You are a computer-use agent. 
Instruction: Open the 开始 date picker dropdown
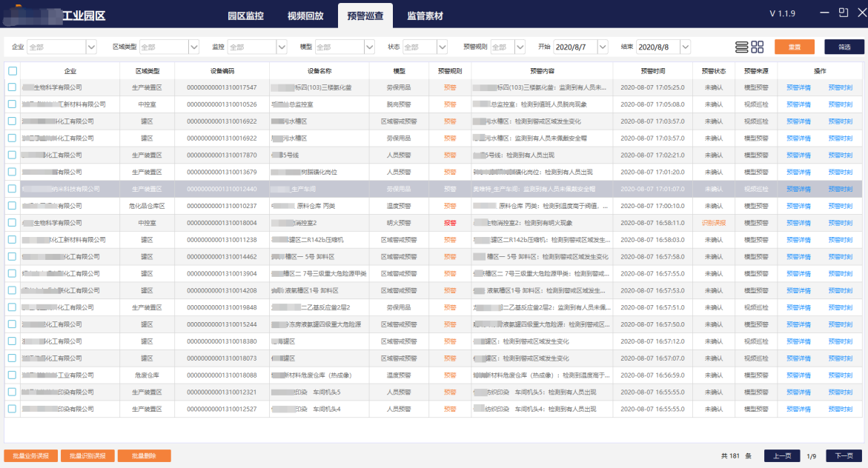point(602,47)
